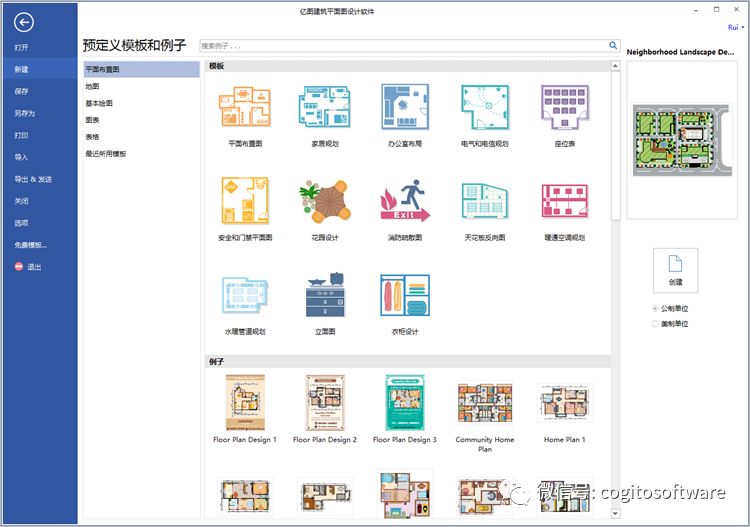Open the 花园设计 template icon
Viewport: 750px width, 527px height.
click(325, 201)
